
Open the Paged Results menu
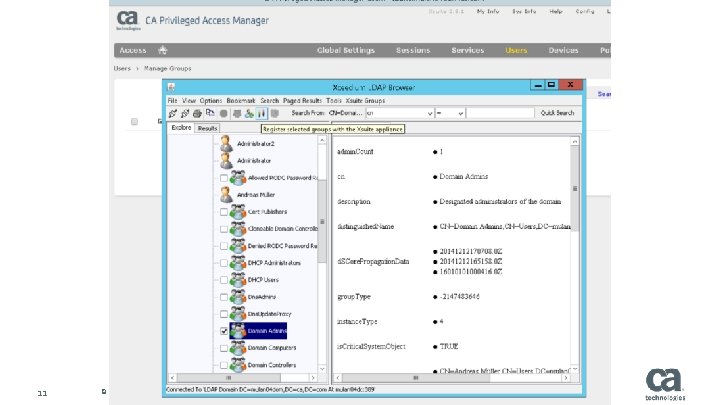click(302, 101)
